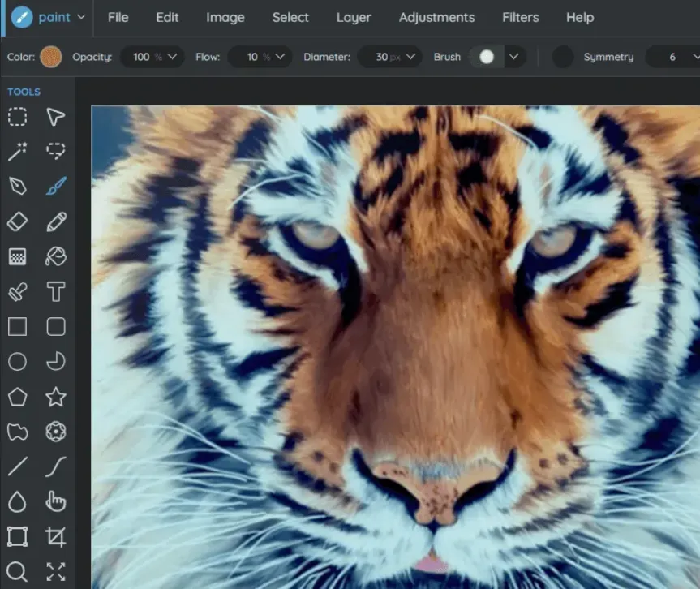The width and height of the screenshot is (700, 589).
Task: Select the Hand pan tool
Action: (x=55, y=501)
